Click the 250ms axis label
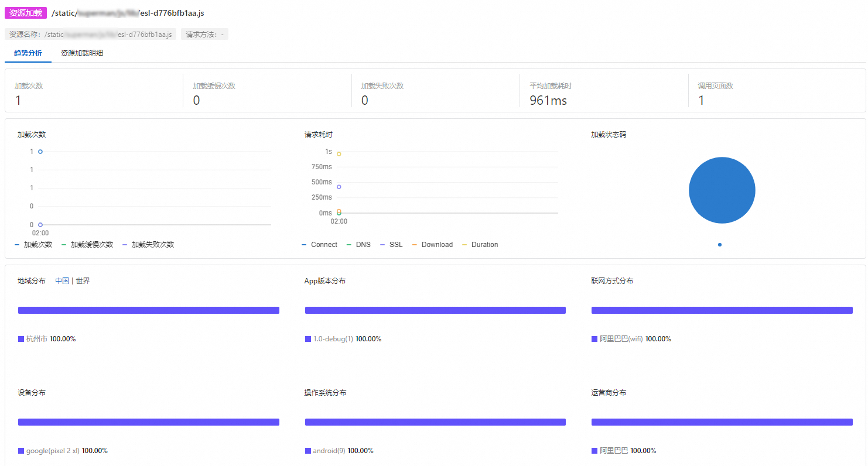The height and width of the screenshot is (466, 868). (322, 197)
